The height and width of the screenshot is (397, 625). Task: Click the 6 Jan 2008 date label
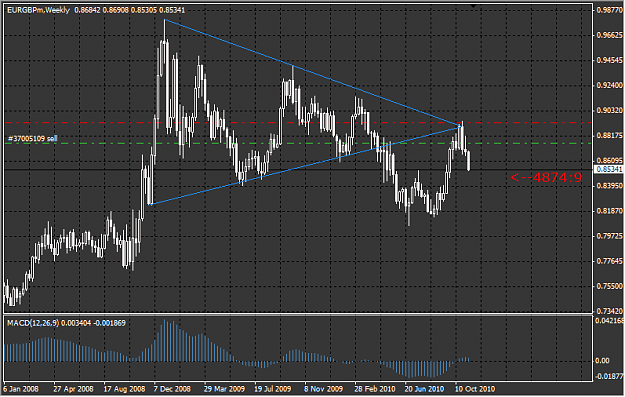21,389
